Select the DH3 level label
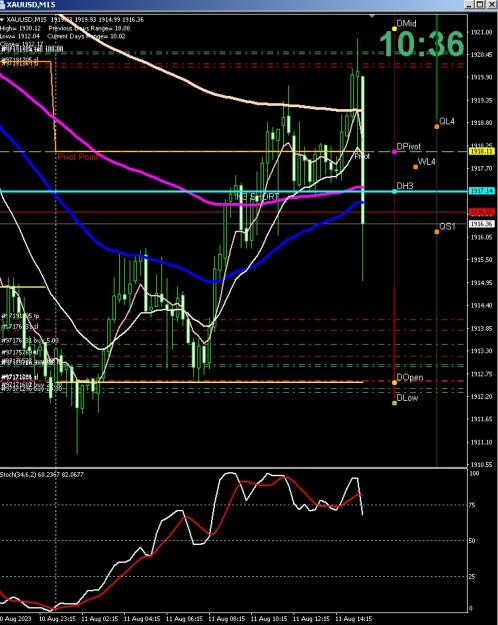Viewport: 498px width, 625px height. pyautogui.click(x=405, y=186)
